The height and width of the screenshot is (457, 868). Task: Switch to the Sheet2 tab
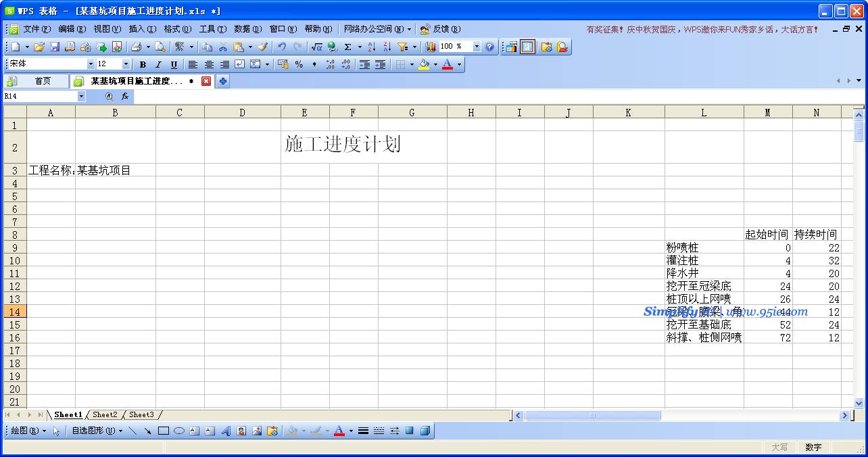pos(105,414)
